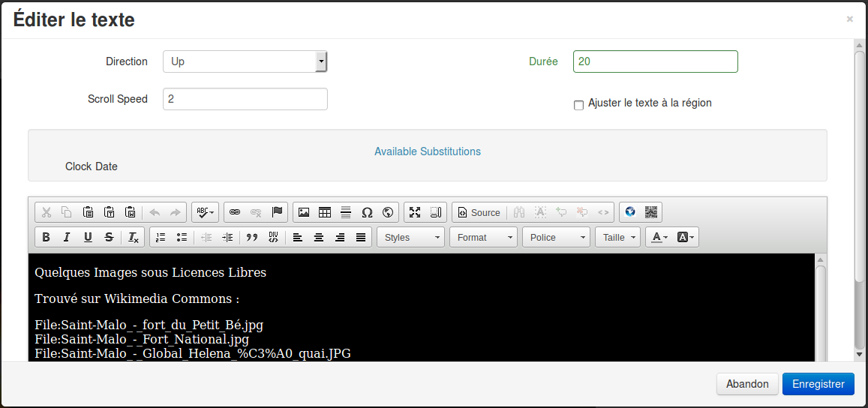868x408 pixels.
Task: Open the Direction dropdown set to Up
Action: click(245, 61)
